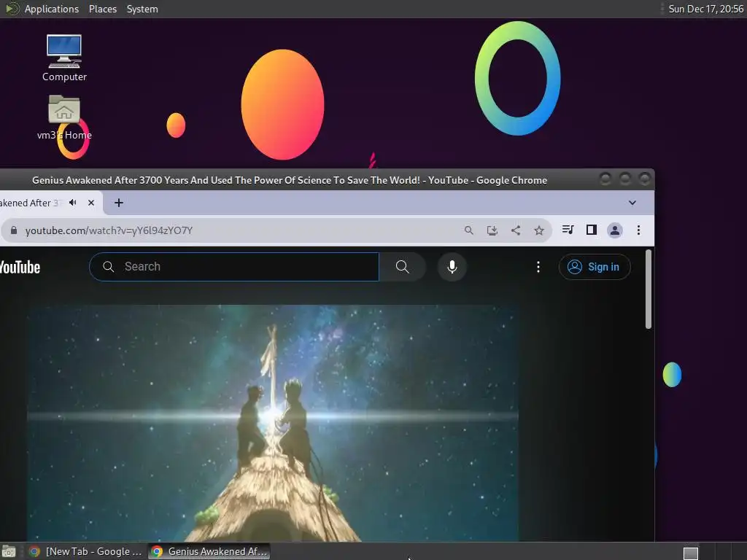747x560 pixels.
Task: Click the lock site info icon
Action: tap(14, 230)
